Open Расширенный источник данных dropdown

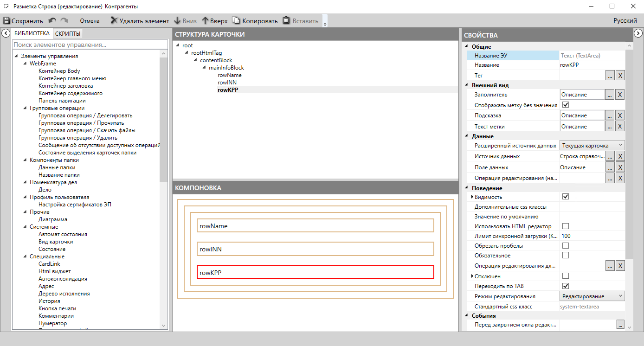tap(592, 146)
